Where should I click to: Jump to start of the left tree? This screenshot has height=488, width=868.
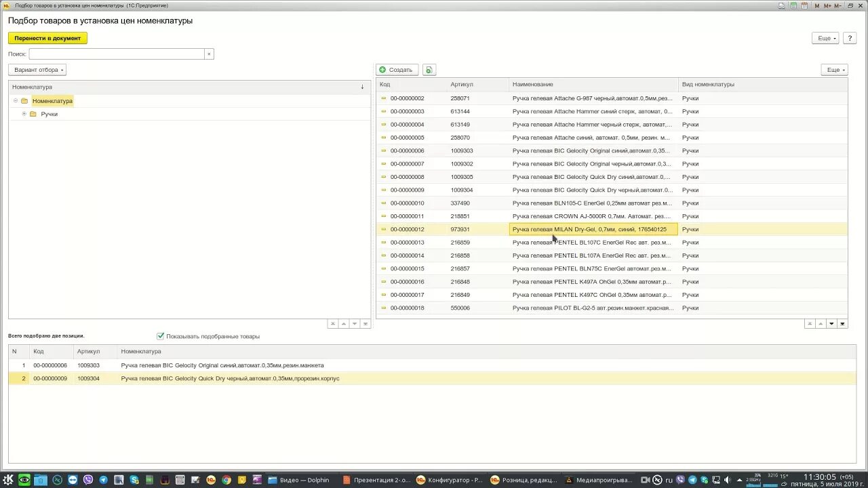(332, 324)
